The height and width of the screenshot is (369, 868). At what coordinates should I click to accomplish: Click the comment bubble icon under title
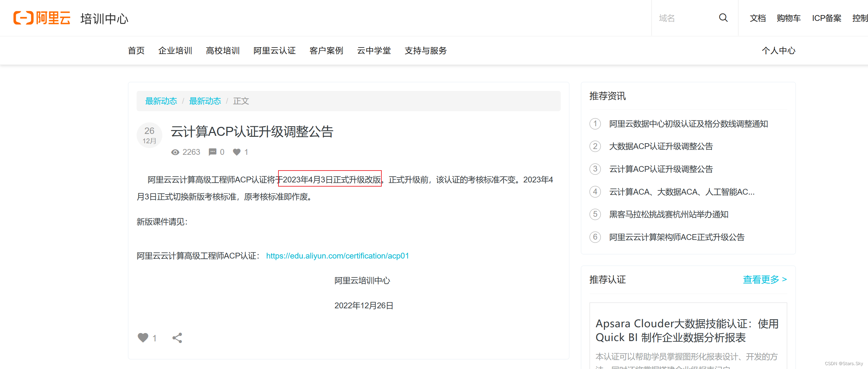(x=212, y=152)
